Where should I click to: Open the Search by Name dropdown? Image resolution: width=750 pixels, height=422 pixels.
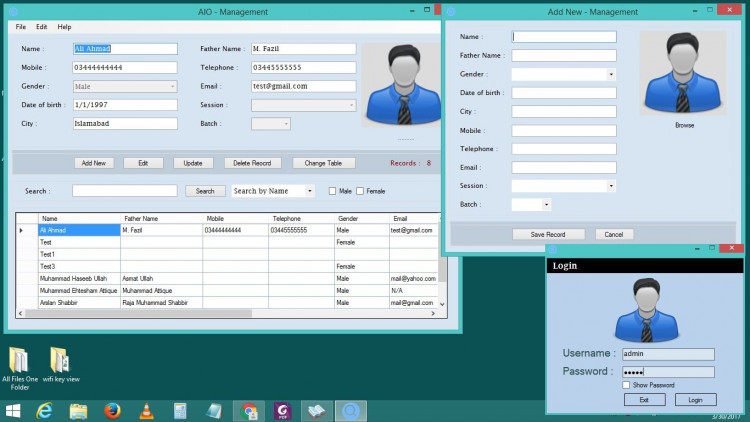309,191
